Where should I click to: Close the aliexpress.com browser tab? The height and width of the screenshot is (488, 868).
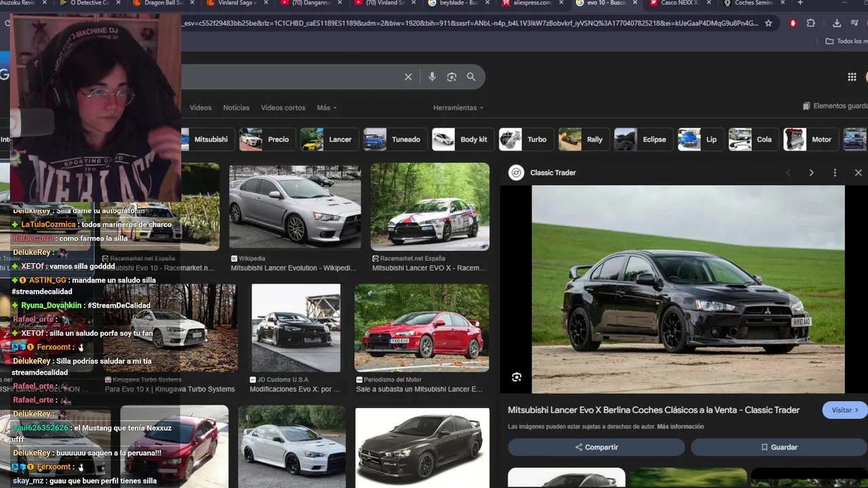(561, 3)
